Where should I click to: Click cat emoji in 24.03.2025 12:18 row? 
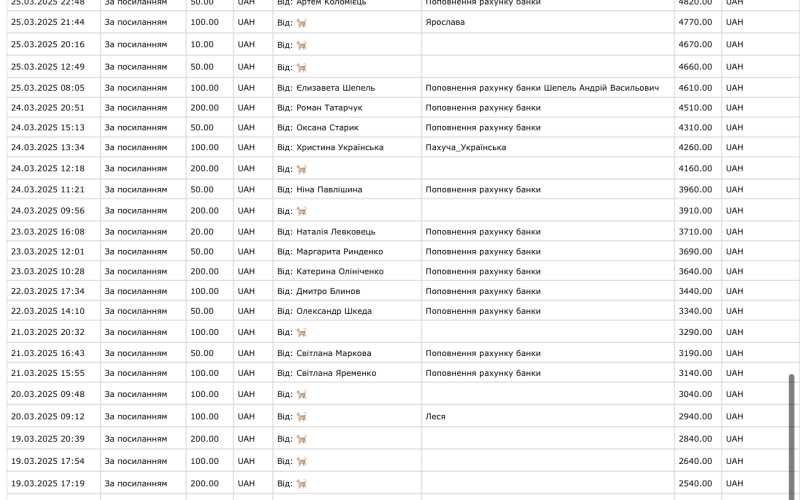[302, 169]
